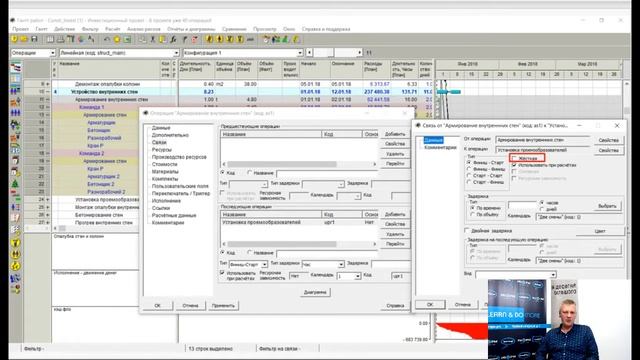Click Применить in the operation dialog
Viewport: 640px width, 360px height.
click(x=223, y=305)
